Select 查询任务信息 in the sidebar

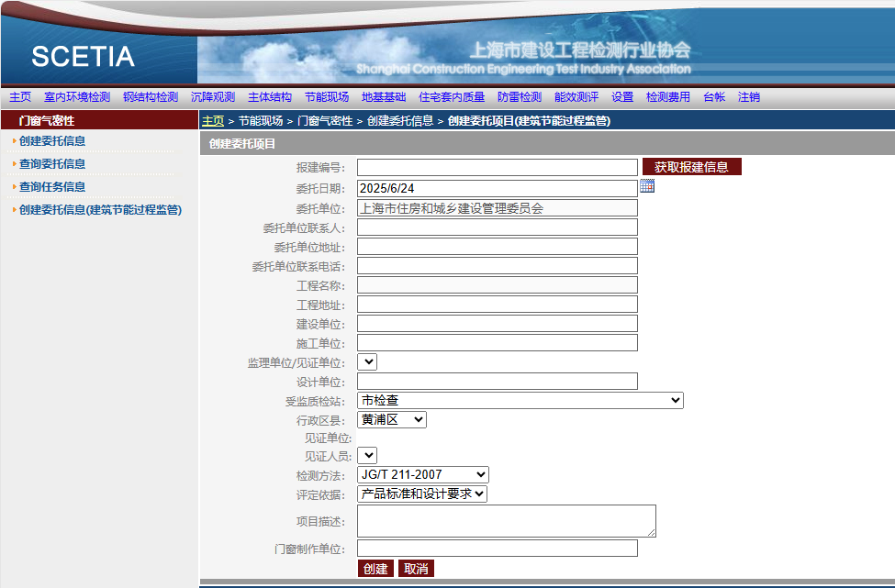[52, 187]
